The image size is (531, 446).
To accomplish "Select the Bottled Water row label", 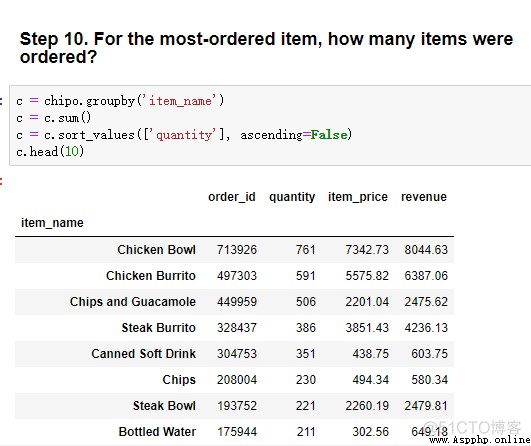I will [x=157, y=432].
